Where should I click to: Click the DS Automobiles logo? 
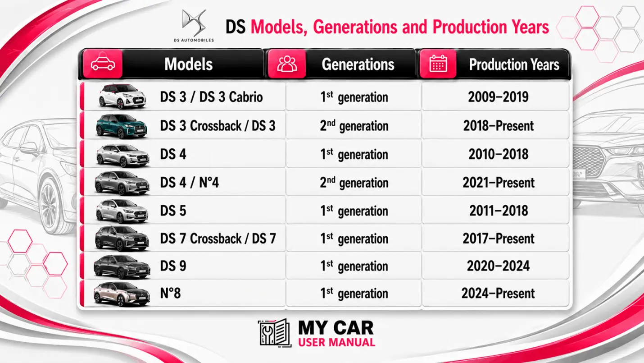point(194,26)
